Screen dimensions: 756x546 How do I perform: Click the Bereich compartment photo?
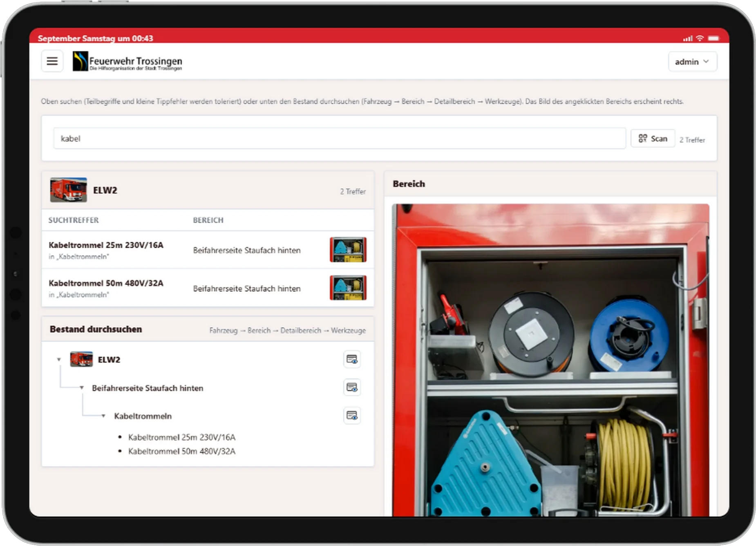[550, 360]
